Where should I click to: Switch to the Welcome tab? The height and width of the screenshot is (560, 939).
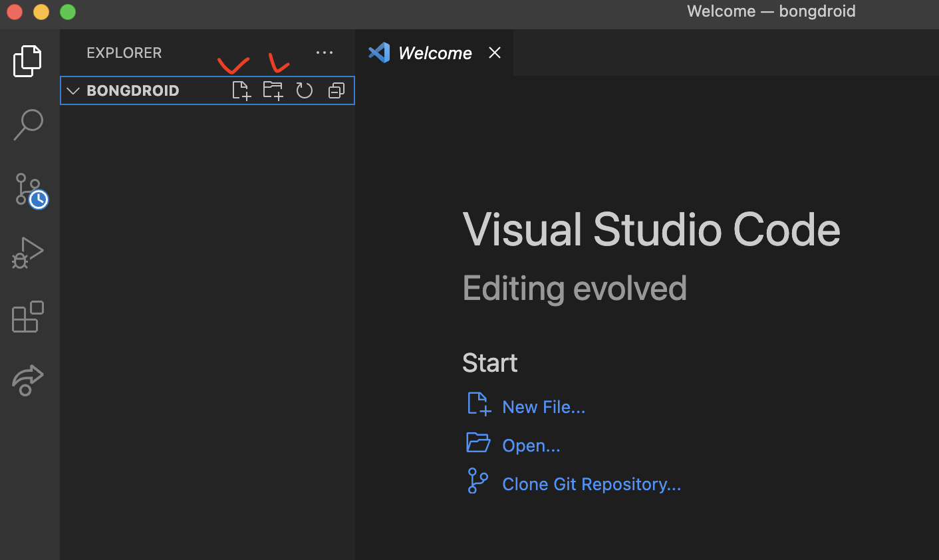coord(434,53)
